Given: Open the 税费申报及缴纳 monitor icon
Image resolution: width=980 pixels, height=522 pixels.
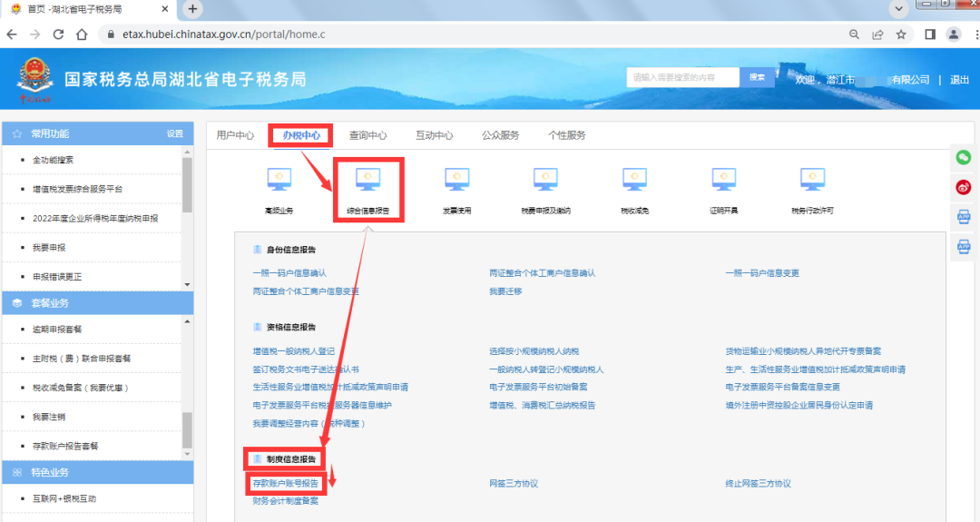Looking at the screenshot, I should coord(545,180).
